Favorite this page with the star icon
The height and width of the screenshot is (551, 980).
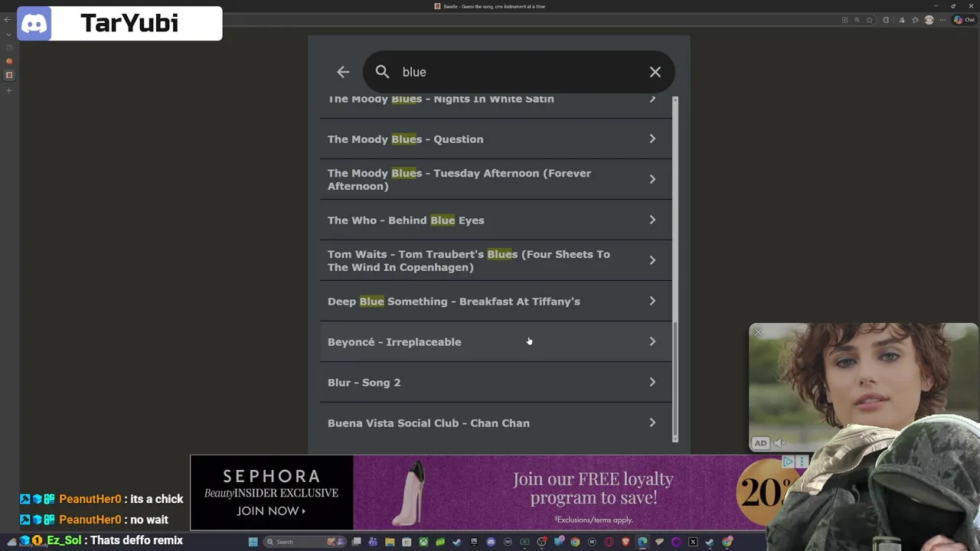870,20
